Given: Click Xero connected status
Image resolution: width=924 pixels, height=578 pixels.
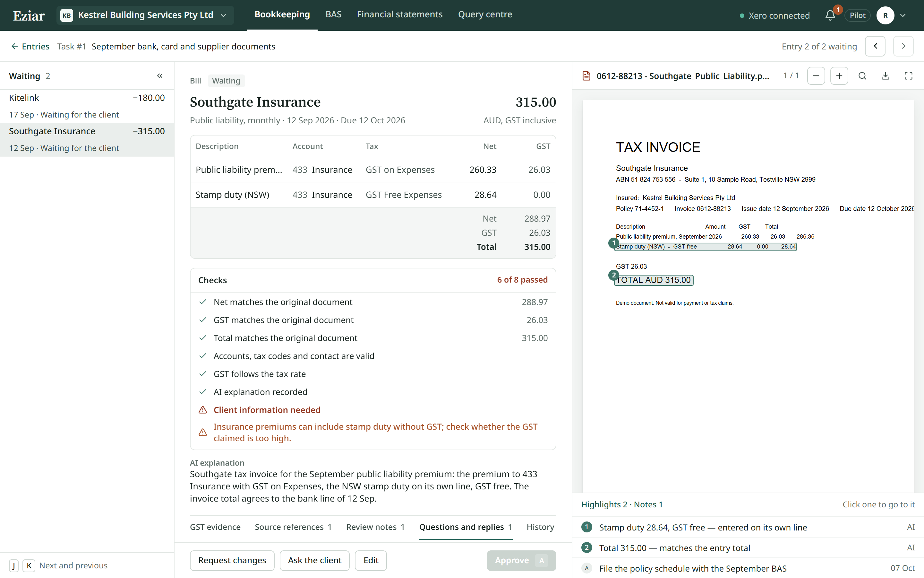Looking at the screenshot, I should tap(774, 16).
